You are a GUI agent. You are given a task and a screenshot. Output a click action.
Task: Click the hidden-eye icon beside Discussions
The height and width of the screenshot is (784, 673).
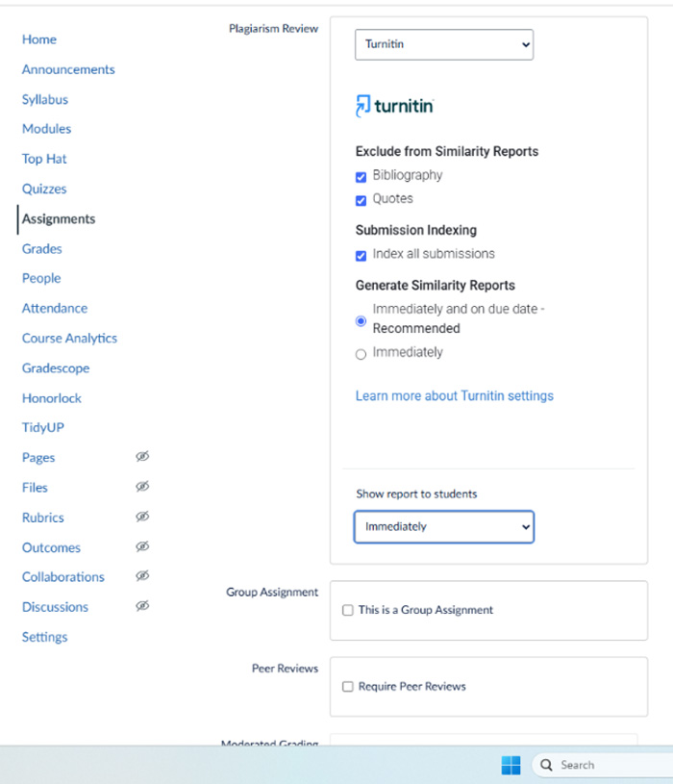tap(142, 606)
